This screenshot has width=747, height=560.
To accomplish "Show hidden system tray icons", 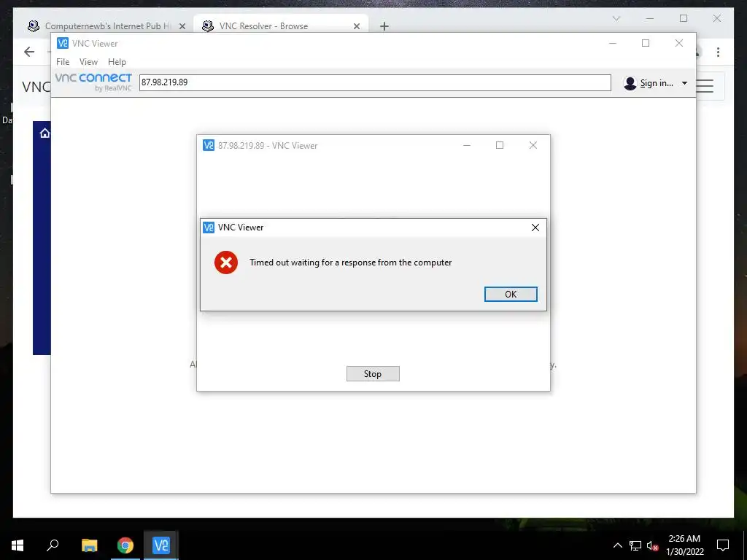I will 617,545.
